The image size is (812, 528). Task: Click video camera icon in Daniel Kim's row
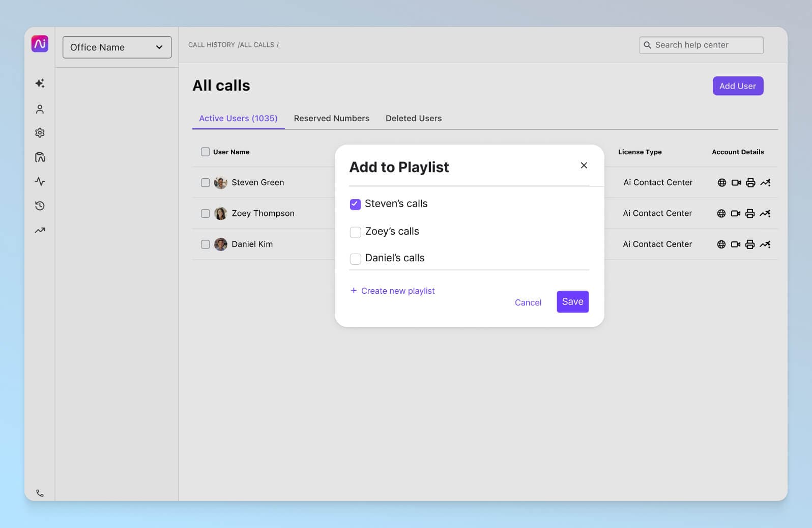[x=735, y=244]
